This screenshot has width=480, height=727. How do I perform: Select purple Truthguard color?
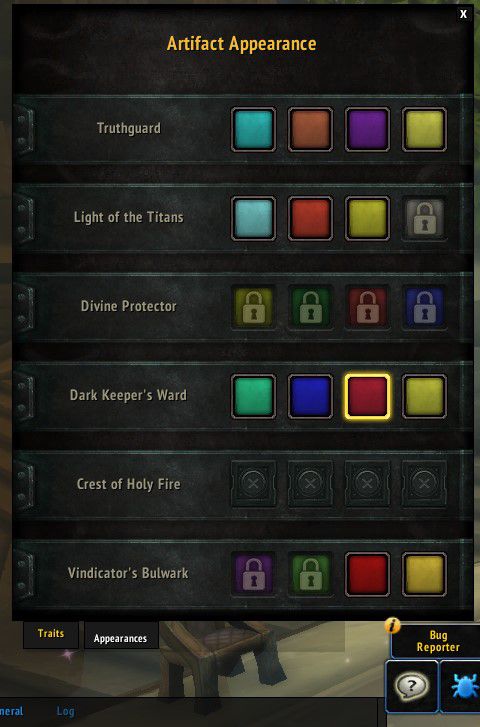(x=367, y=129)
